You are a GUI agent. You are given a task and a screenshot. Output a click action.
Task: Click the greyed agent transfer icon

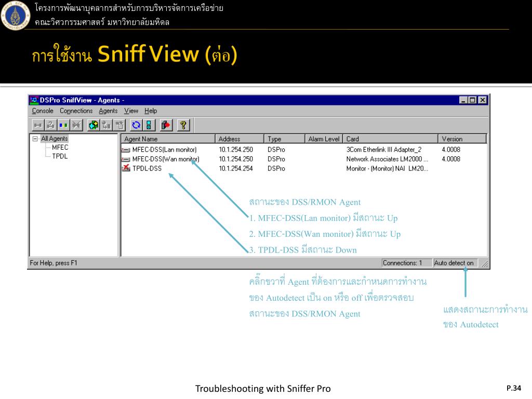(x=106, y=125)
